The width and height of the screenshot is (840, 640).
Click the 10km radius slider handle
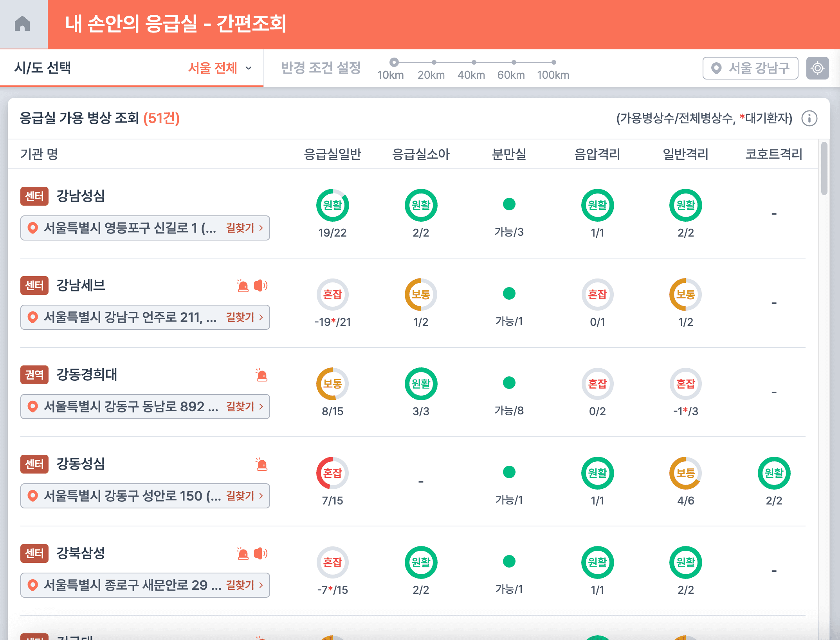(394, 62)
